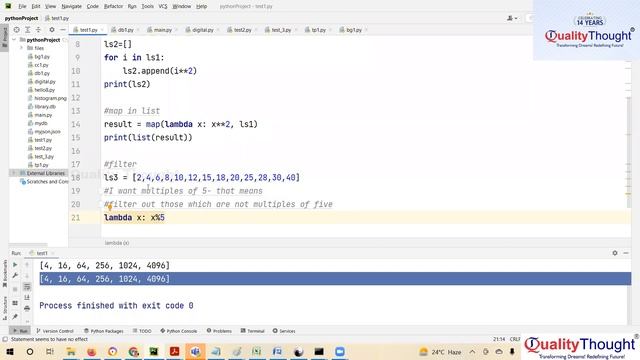This screenshot has height=360, width=640.
Task: Open the File menu
Action: click(22, 7)
